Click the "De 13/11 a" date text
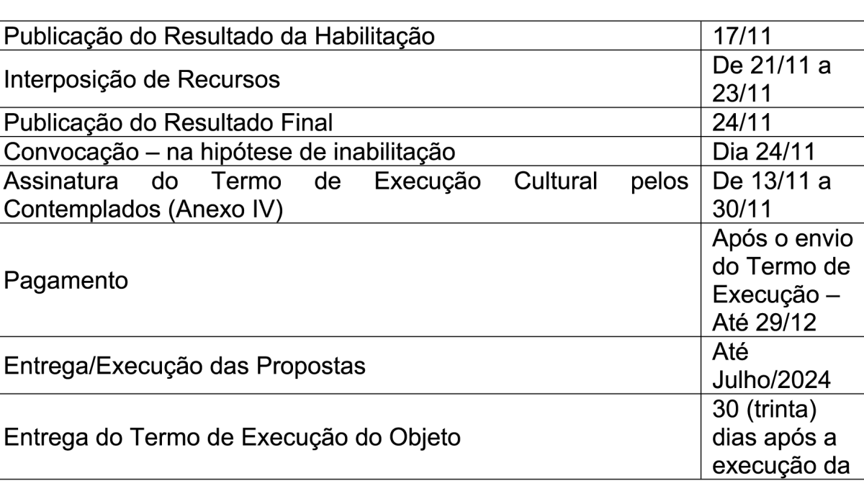Screen dimensions: 864x504 tap(770, 181)
